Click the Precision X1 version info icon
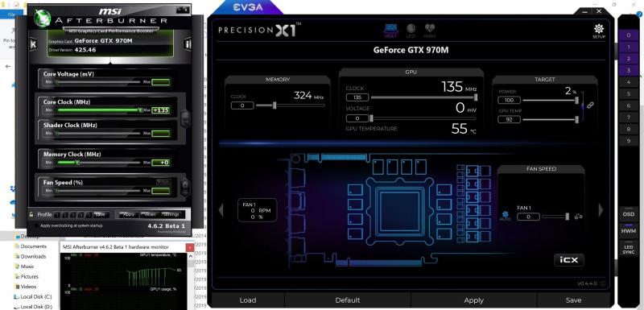Viewport: 644px width, 310px height. click(x=602, y=283)
